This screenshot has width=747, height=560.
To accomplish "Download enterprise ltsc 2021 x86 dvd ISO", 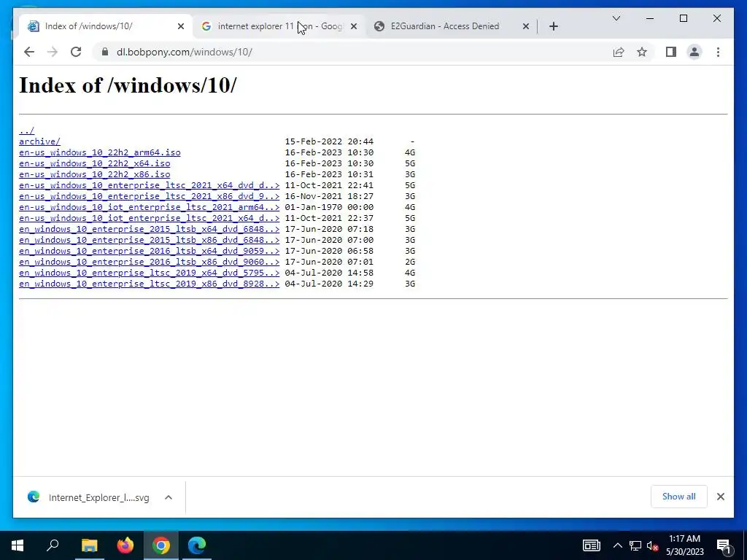I will tap(149, 196).
